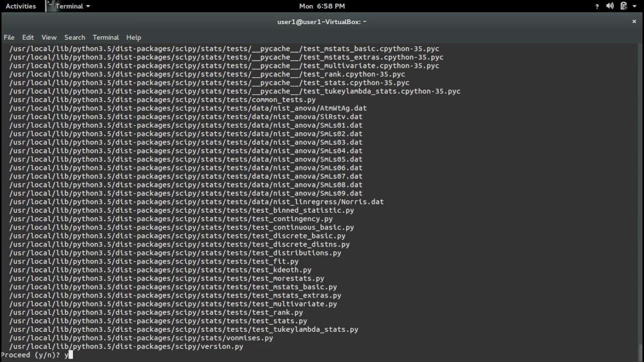Click the line ending test_fit.py

(x=154, y=261)
